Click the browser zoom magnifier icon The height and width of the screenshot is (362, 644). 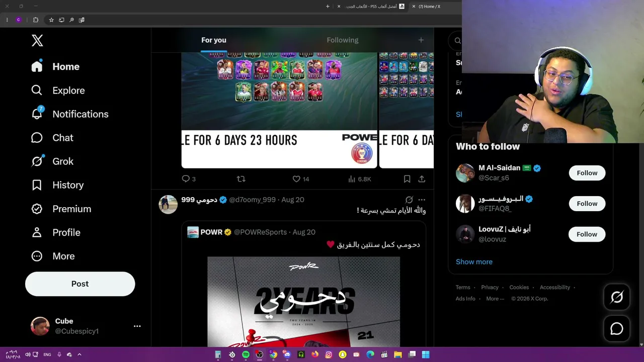(x=71, y=20)
